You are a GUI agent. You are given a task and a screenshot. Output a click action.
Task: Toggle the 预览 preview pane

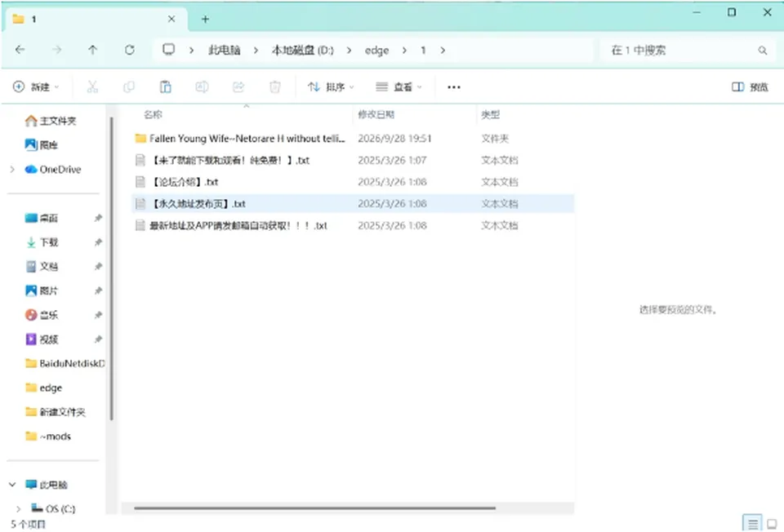pos(750,87)
